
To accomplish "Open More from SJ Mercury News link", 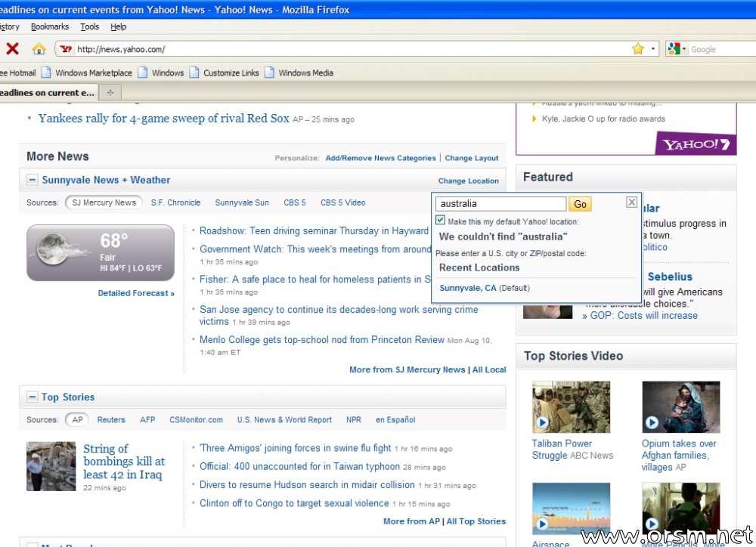I will point(407,369).
